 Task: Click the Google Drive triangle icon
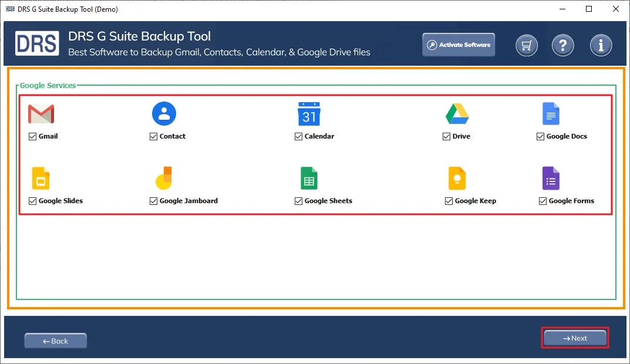457,114
